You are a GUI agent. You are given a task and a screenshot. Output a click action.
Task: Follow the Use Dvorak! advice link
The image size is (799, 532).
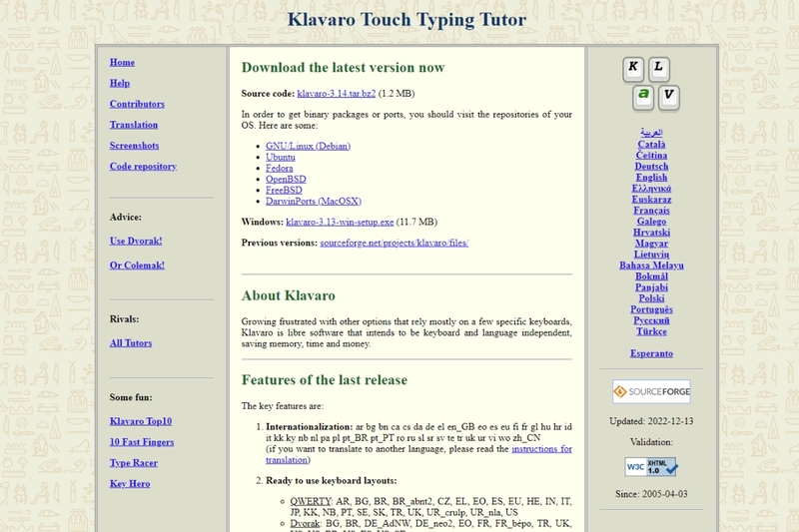[x=136, y=241]
